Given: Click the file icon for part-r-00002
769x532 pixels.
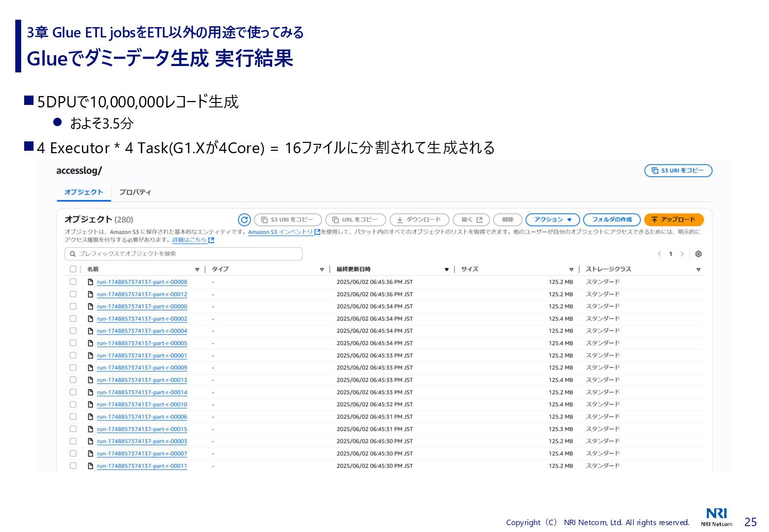Looking at the screenshot, I should (x=90, y=319).
